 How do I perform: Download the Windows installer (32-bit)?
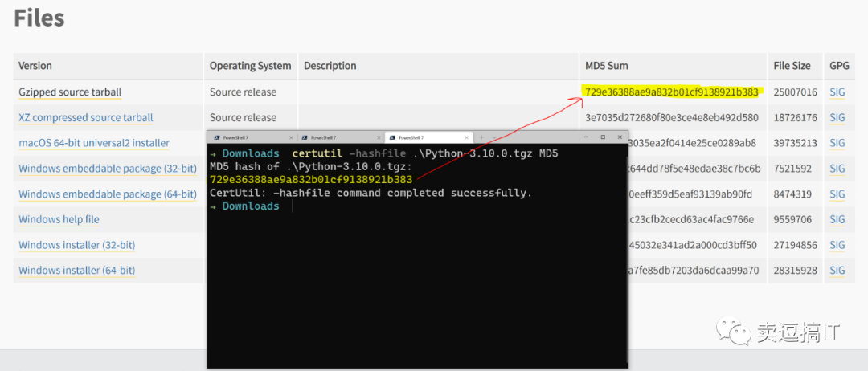[x=77, y=245]
